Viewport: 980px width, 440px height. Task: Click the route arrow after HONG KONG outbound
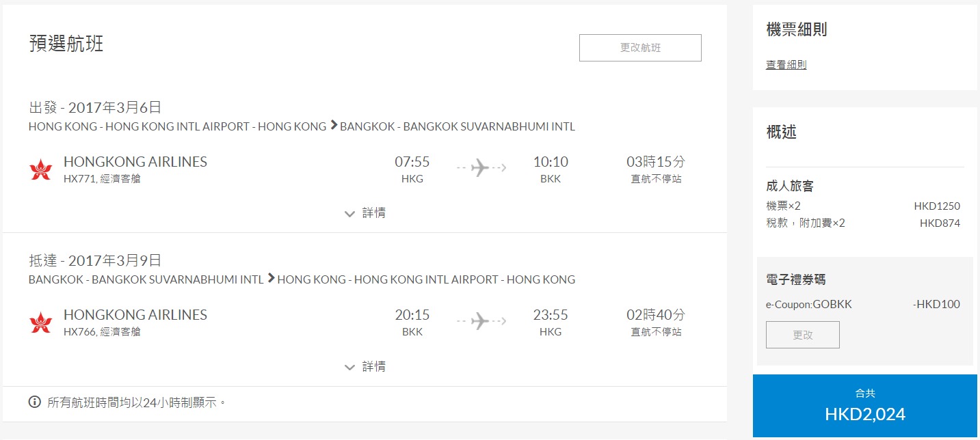334,126
